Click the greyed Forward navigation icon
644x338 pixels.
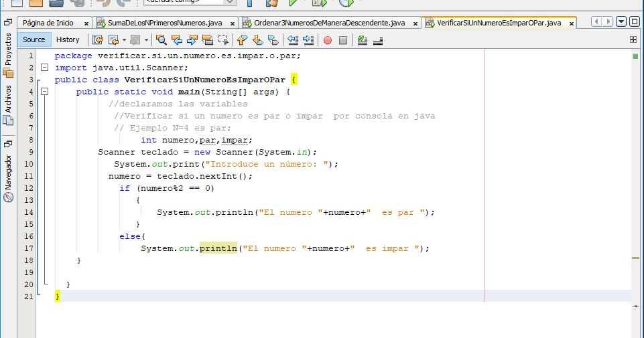click(x=135, y=39)
